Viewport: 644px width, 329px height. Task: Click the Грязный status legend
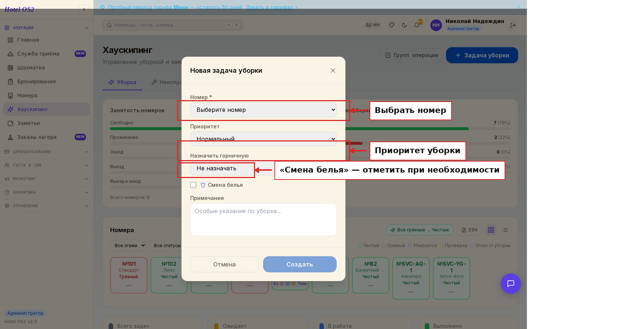[393, 246]
